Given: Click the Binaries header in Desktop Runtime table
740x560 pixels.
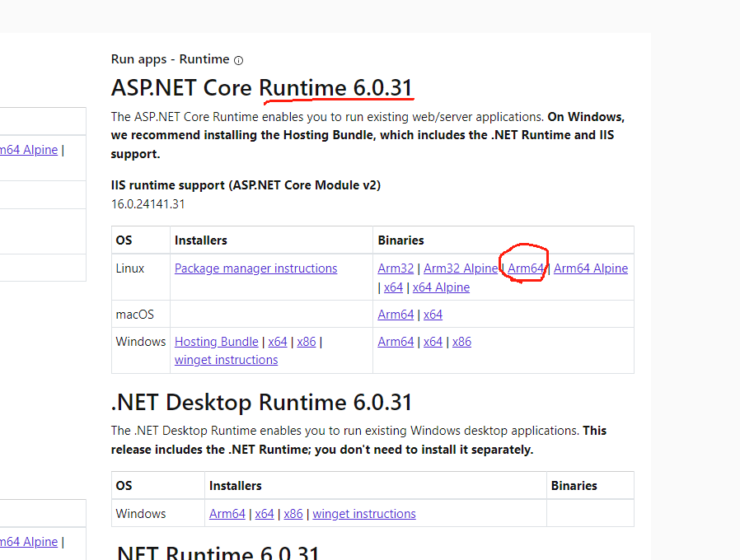Looking at the screenshot, I should 574,486.
